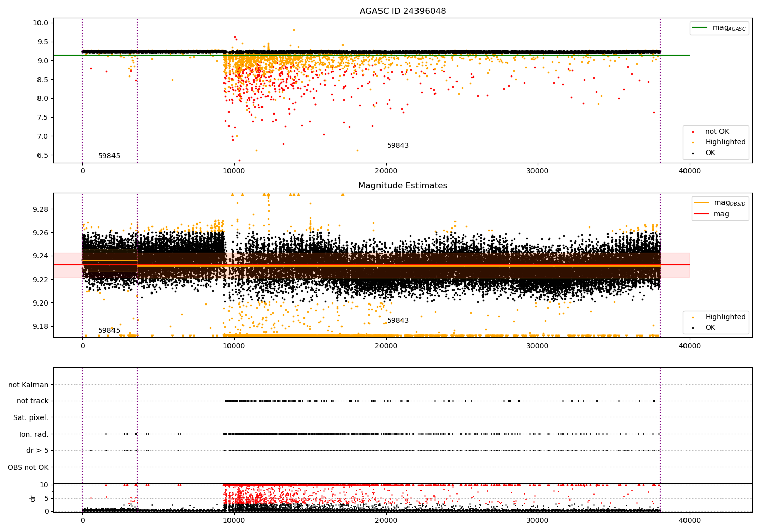Click the 'dr > 5' row label
The width and height of the screenshot is (760, 532).
pos(37,451)
